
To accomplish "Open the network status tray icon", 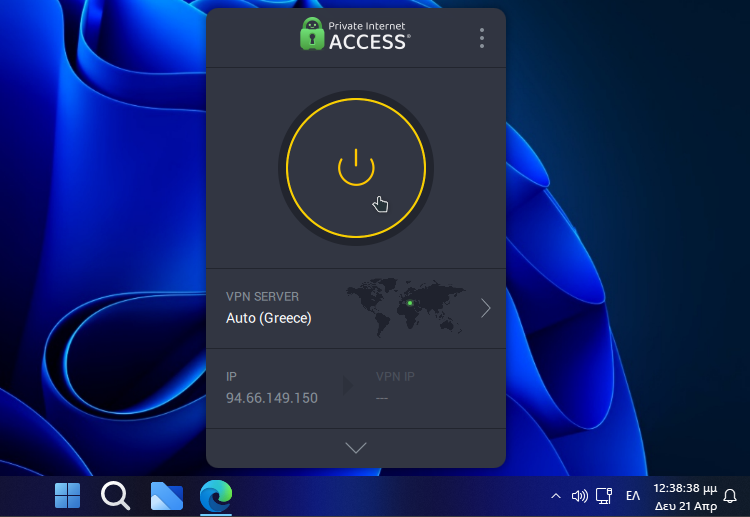I will [604, 496].
